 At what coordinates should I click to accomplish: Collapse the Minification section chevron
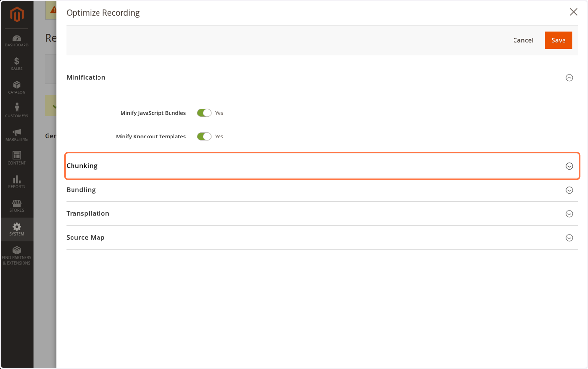(569, 77)
